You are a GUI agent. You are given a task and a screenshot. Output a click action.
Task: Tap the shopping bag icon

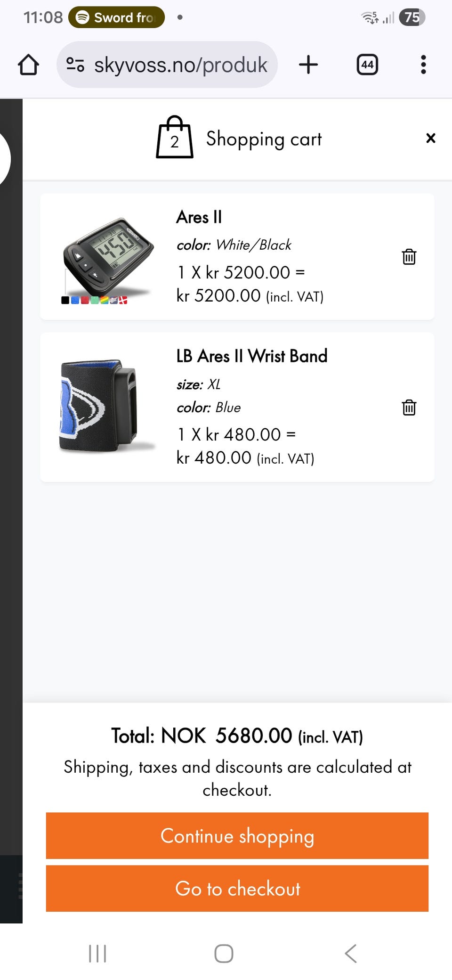pyautogui.click(x=174, y=138)
